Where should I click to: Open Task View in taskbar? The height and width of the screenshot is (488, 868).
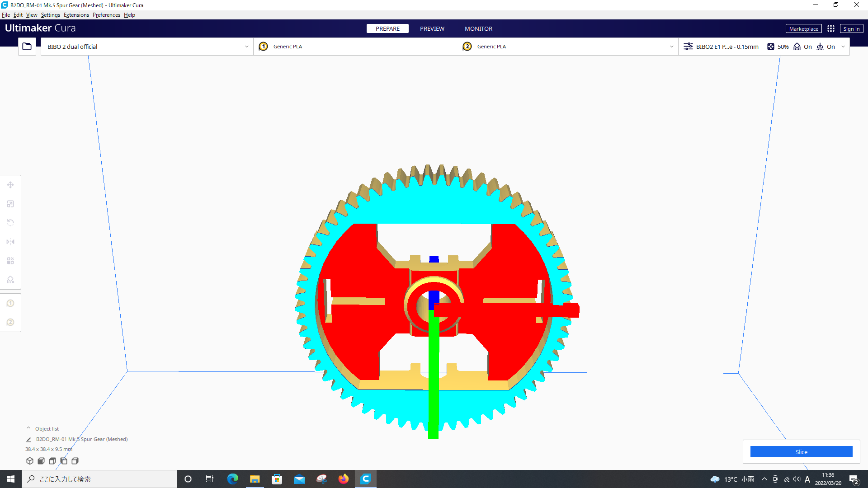pyautogui.click(x=210, y=479)
